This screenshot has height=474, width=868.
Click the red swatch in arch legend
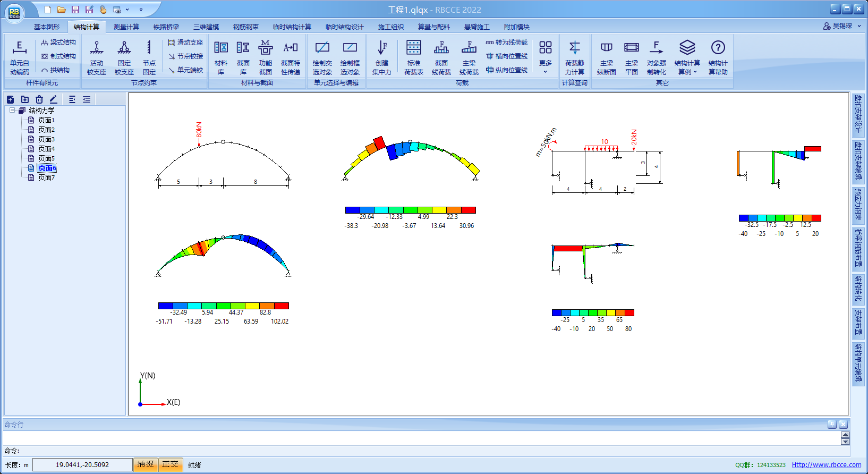tap(282, 306)
